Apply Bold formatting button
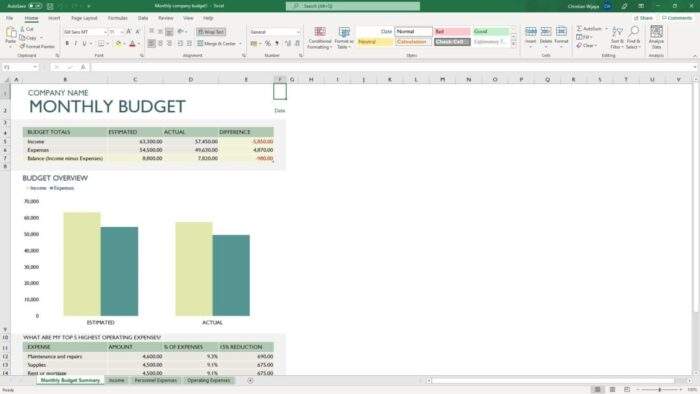This screenshot has width=700, height=394. click(x=67, y=44)
